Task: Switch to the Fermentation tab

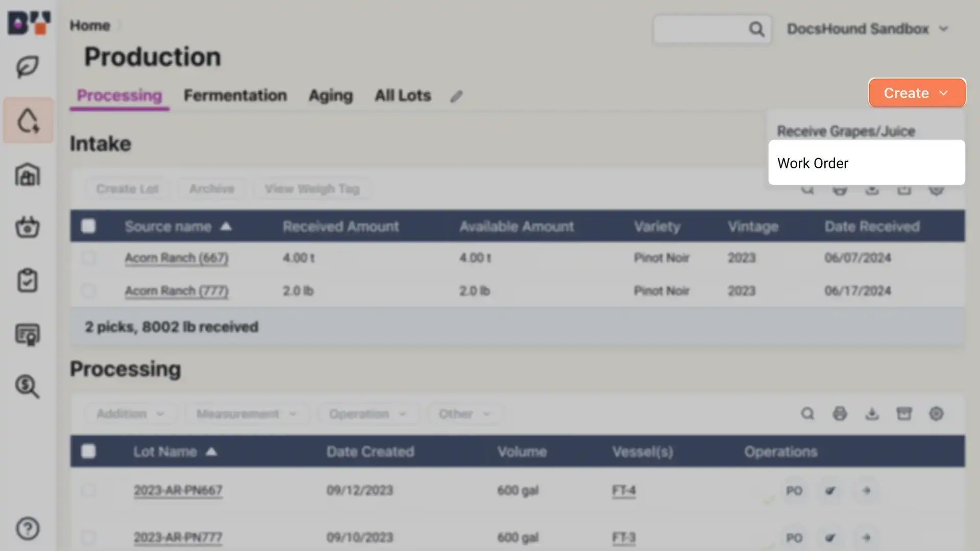Action: click(235, 95)
